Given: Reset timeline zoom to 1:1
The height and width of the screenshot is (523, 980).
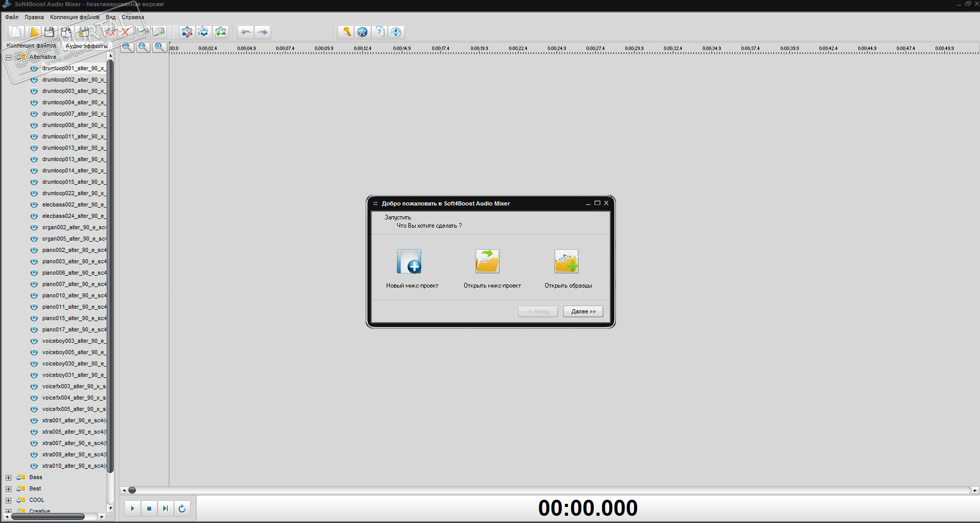Looking at the screenshot, I should click(160, 47).
